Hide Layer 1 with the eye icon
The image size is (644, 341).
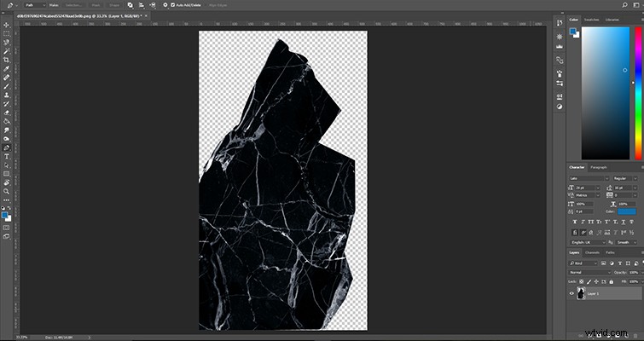(571, 293)
